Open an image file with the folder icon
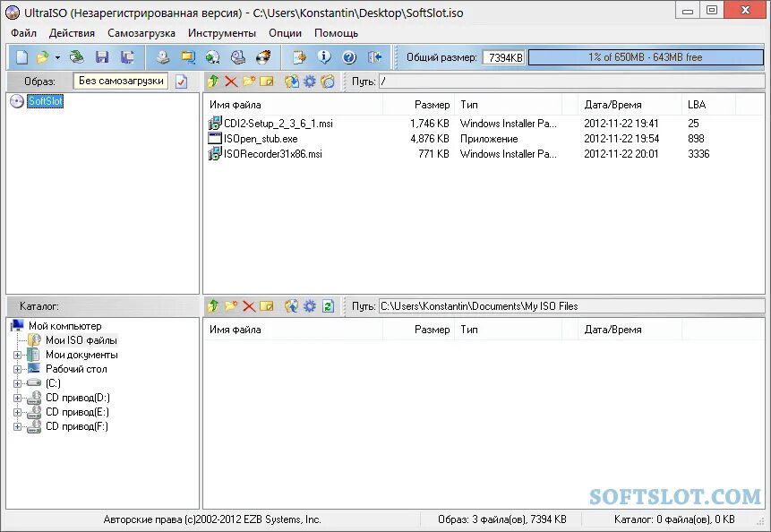 tap(43, 57)
